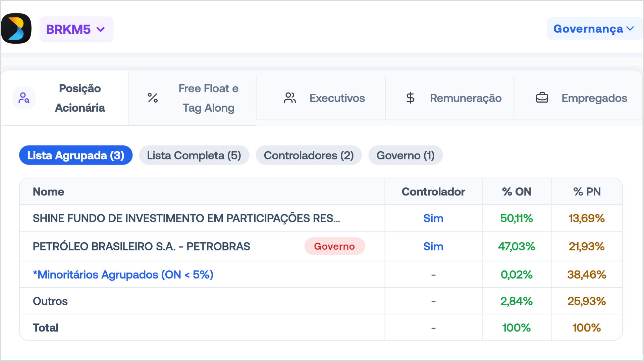Click the 25,93% PN value

click(587, 301)
